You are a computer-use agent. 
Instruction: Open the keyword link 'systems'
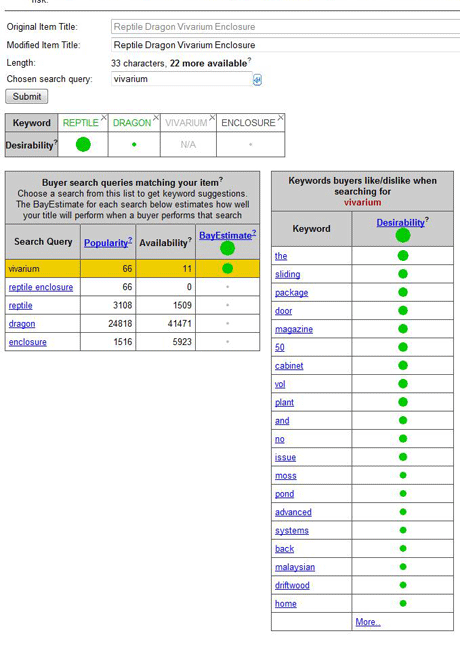(x=292, y=530)
